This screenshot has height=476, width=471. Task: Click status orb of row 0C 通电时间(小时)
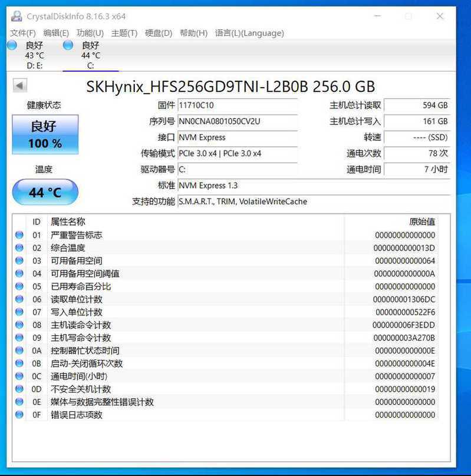click(19, 376)
